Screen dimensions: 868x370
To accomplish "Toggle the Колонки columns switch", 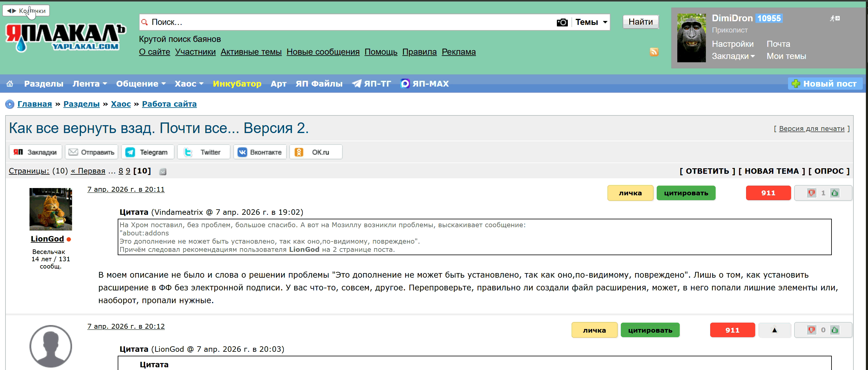I will tap(26, 11).
